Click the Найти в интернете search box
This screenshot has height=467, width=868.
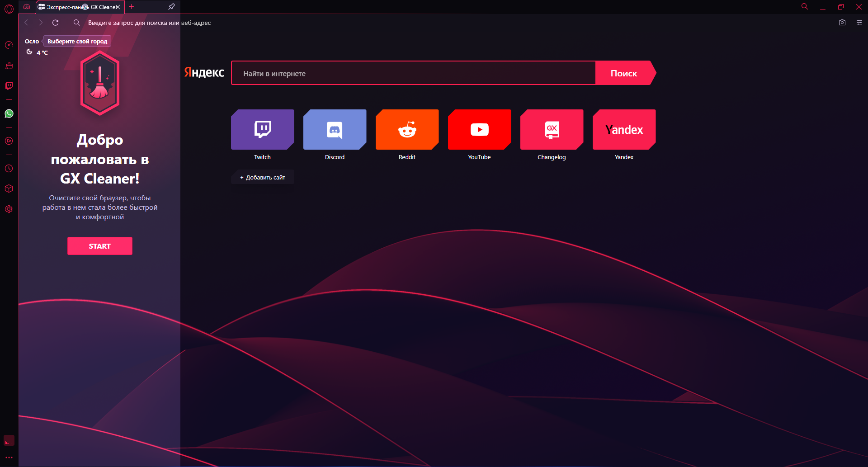click(413, 73)
